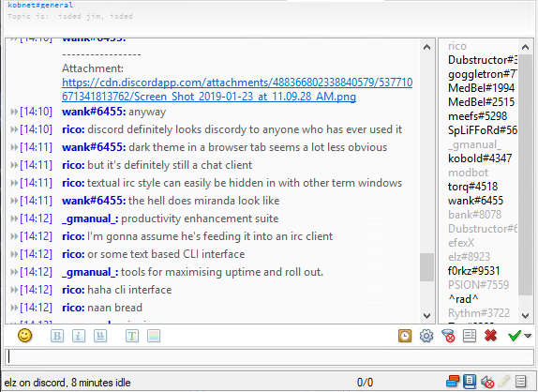Select elz#8923 in the user list

click(469, 257)
